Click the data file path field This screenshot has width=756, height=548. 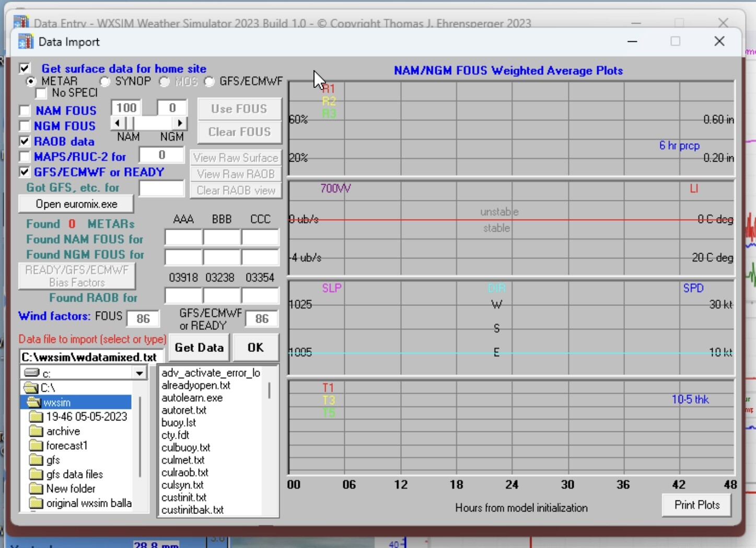(92, 357)
